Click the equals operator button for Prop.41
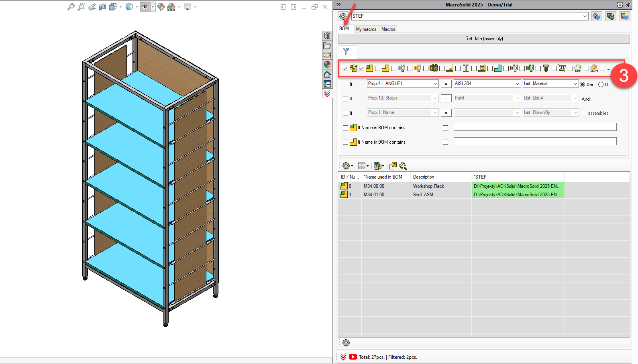Image resolution: width=638 pixels, height=364 pixels. tap(446, 84)
